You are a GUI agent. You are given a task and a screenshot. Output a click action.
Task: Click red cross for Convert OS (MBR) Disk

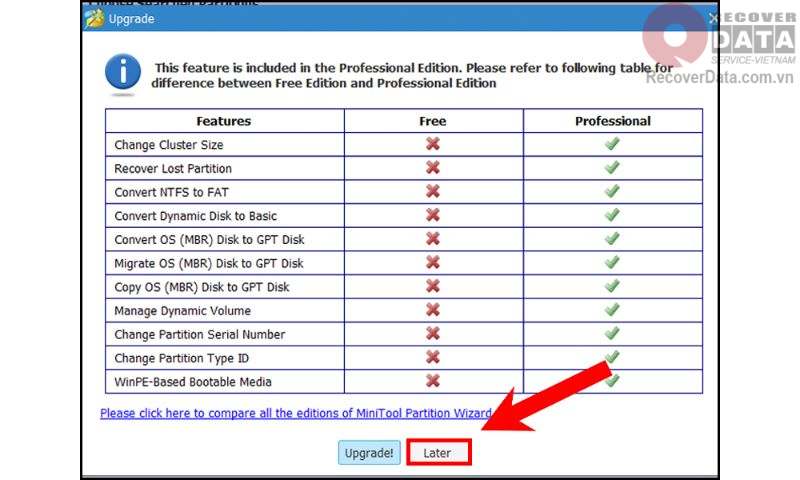click(433, 239)
